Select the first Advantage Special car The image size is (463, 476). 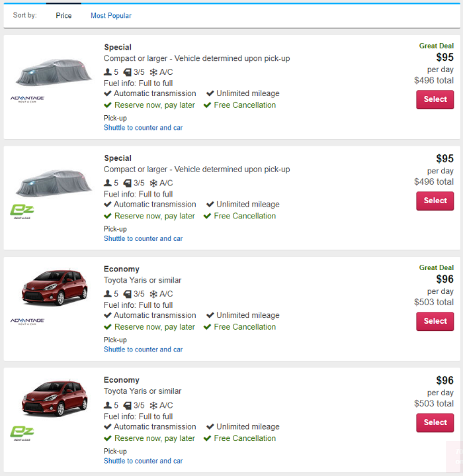click(x=435, y=99)
